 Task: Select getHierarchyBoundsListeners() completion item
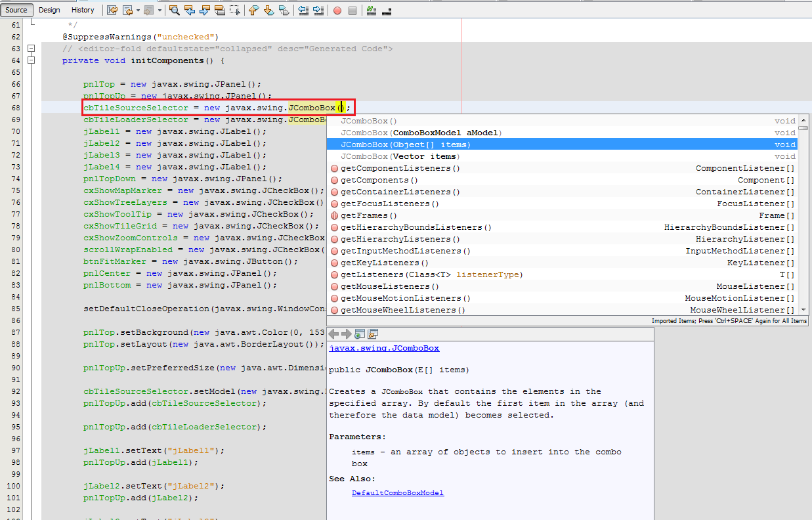point(563,227)
